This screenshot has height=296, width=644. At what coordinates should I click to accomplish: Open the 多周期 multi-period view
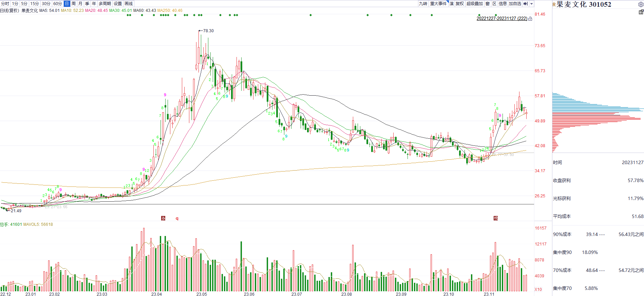point(105,3)
